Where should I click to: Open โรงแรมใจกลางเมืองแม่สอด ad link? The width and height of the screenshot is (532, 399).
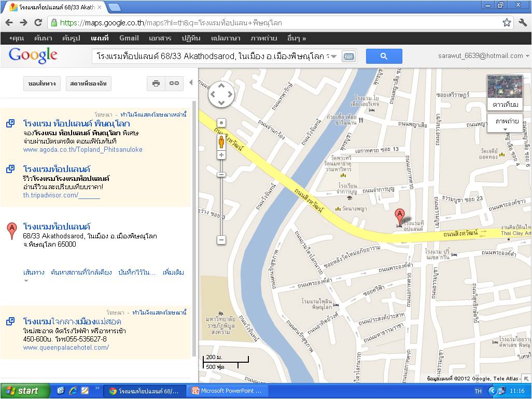tap(72, 321)
